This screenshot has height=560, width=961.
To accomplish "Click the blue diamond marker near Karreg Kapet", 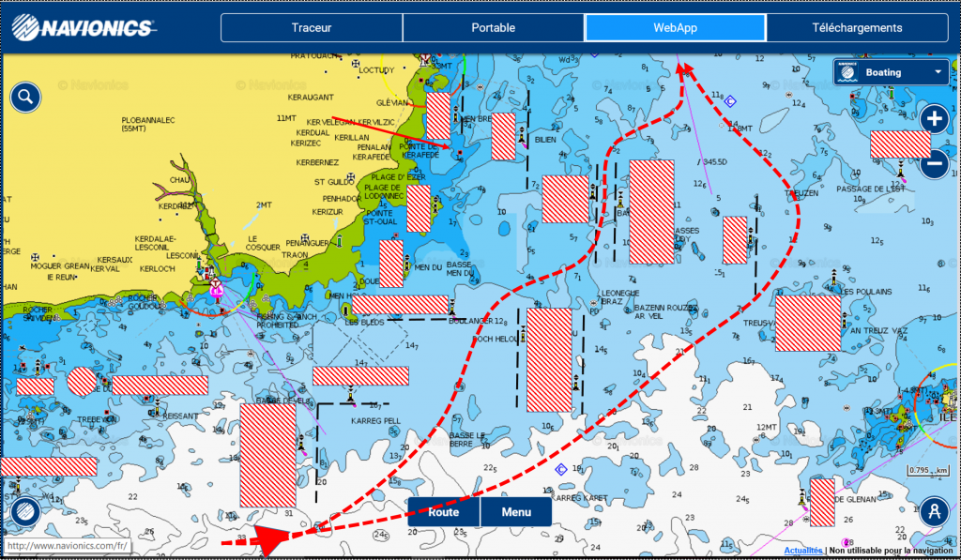I will (560, 469).
